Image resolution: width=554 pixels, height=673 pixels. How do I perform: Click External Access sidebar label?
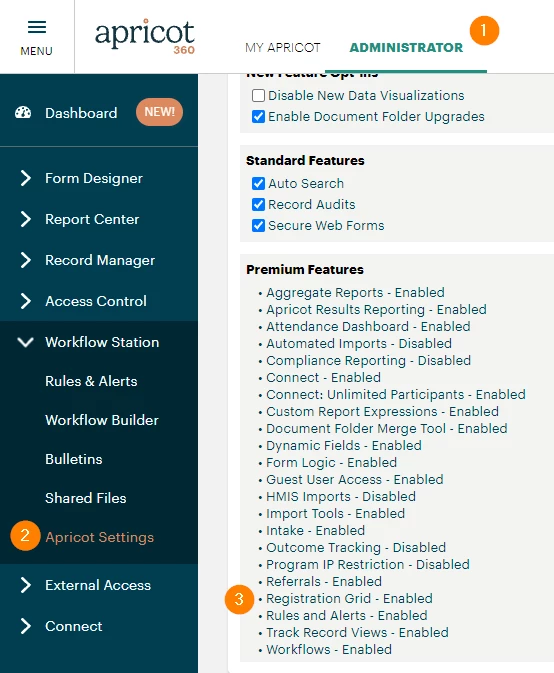click(x=98, y=585)
